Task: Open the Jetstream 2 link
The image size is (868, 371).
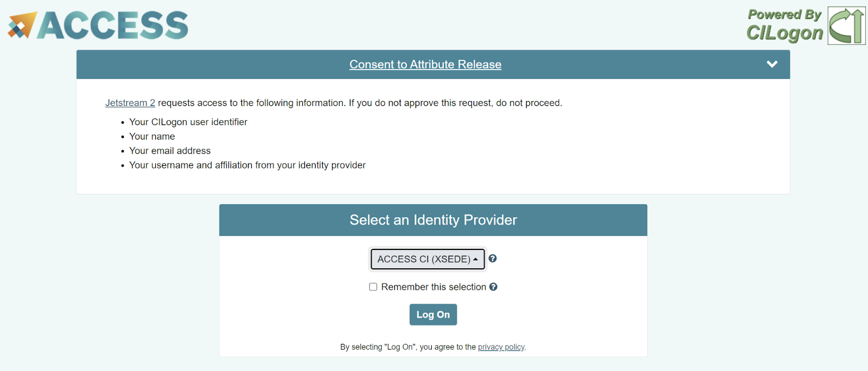Action: click(130, 103)
